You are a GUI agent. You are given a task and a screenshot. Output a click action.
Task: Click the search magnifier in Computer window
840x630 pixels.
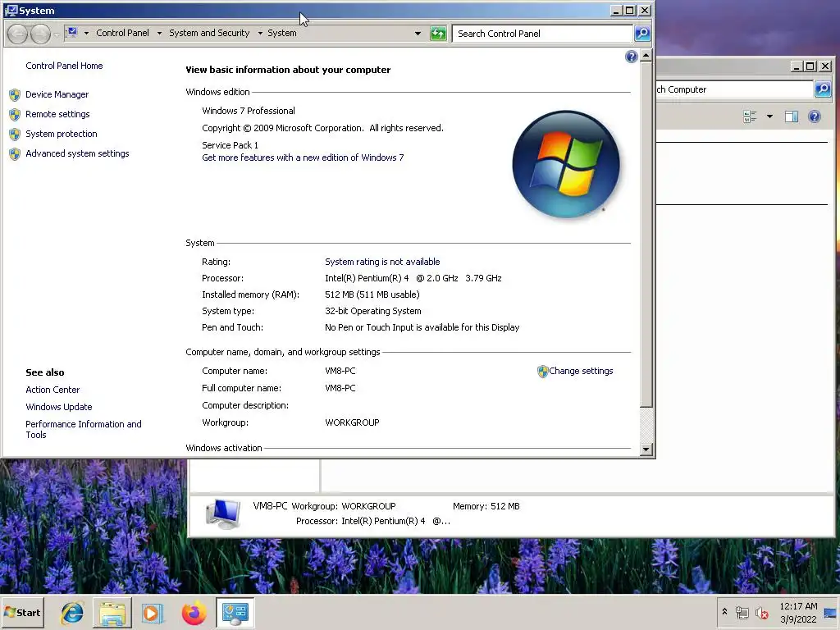click(x=823, y=89)
